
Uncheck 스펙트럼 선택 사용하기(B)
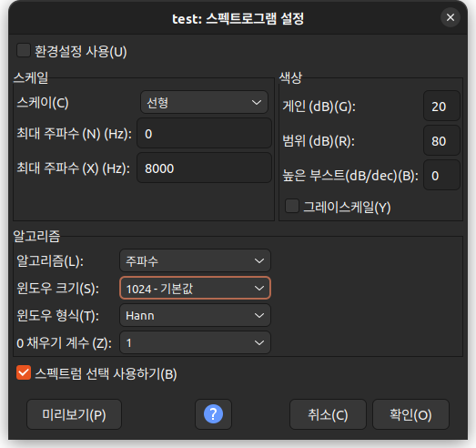(24, 372)
